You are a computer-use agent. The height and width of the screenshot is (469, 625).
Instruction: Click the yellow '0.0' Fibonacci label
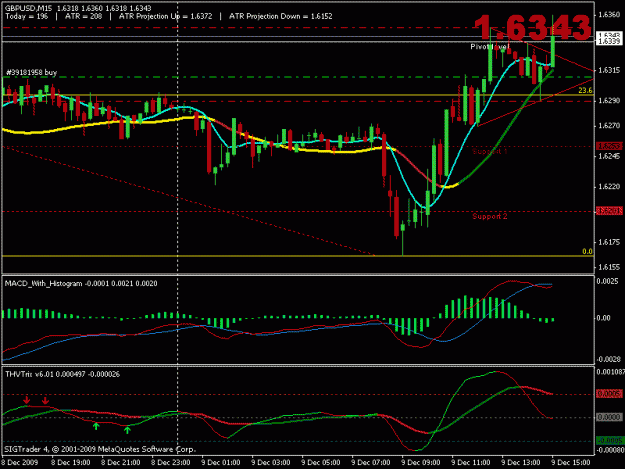(x=587, y=251)
